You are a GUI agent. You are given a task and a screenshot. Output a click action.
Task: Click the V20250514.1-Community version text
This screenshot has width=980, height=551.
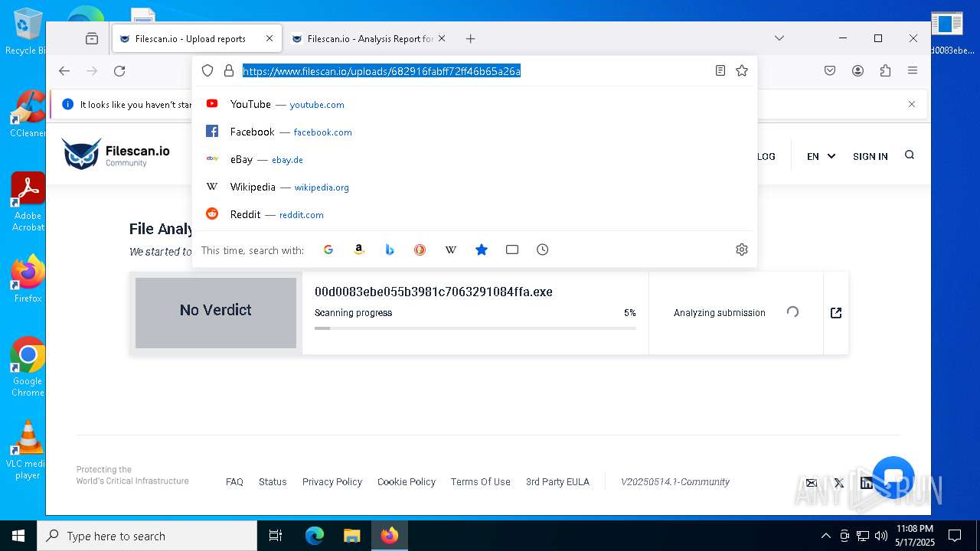[x=675, y=482]
